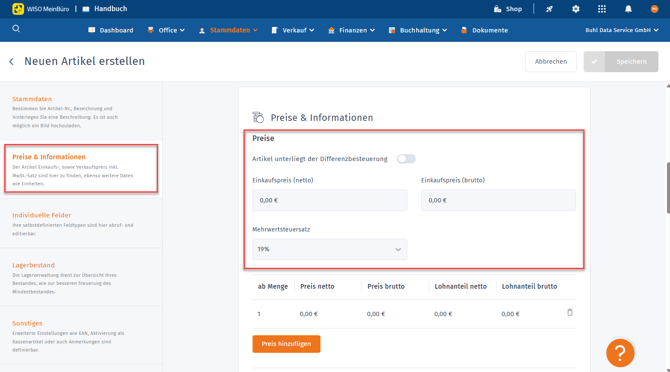This screenshot has width=670, height=372.
Task: Open the Shop link in header
Action: pyautogui.click(x=508, y=9)
